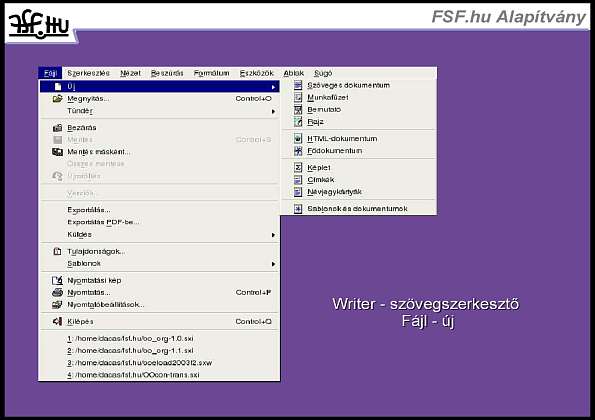Image resolution: width=595 pixels, height=420 pixels.
Task: Click the Névjegykártyák business cards icon
Action: click(x=298, y=192)
